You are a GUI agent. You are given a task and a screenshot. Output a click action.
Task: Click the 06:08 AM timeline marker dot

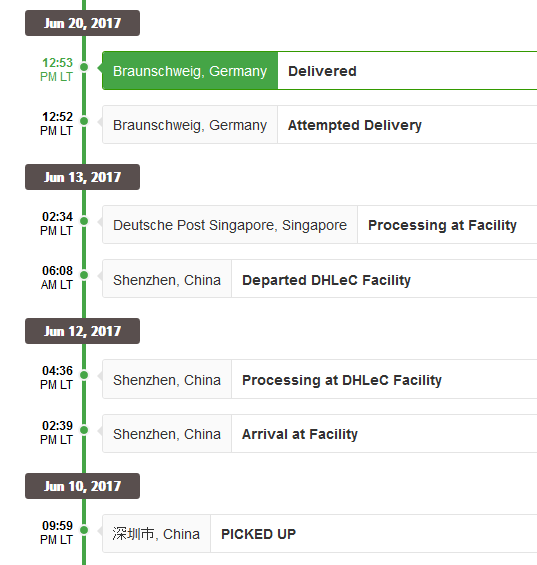point(84,275)
